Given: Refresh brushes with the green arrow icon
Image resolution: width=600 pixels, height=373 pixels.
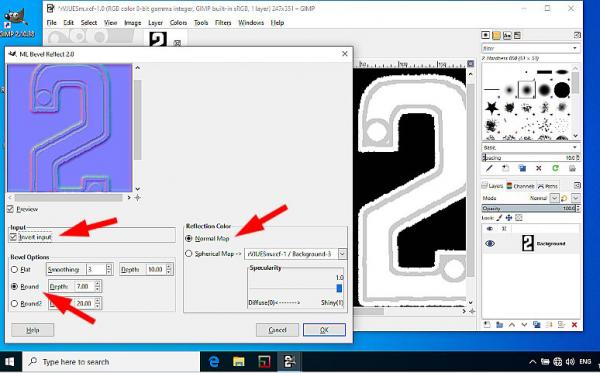Looking at the screenshot, I should (555, 168).
